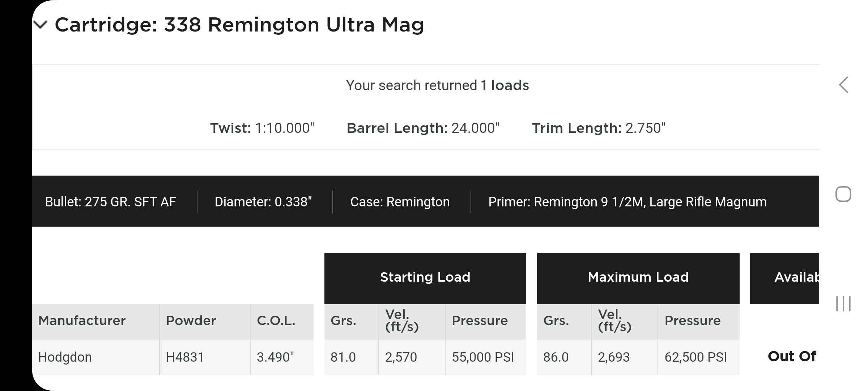Select the Maximum Load header
The image size is (868, 391).
click(638, 277)
